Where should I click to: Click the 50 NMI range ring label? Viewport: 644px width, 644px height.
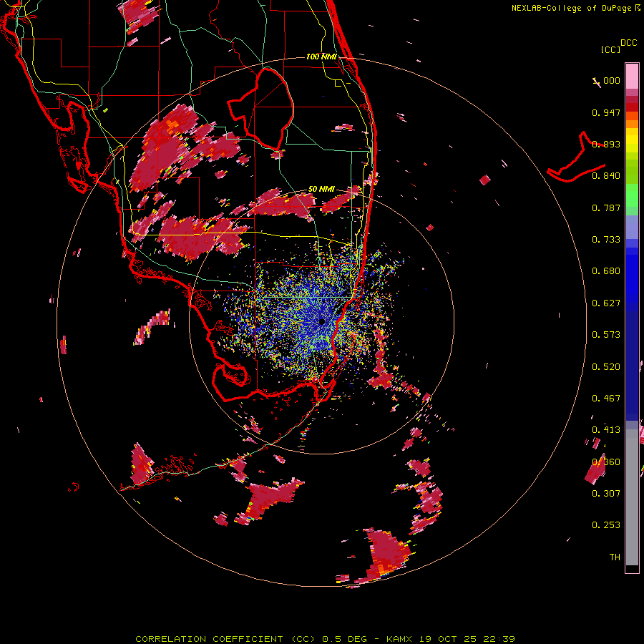321,189
